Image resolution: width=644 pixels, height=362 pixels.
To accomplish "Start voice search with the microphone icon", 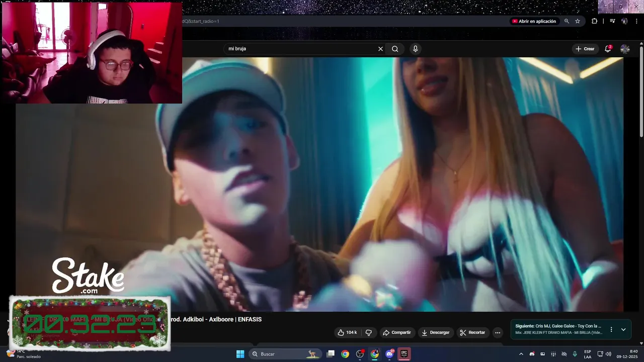I will coord(415,49).
